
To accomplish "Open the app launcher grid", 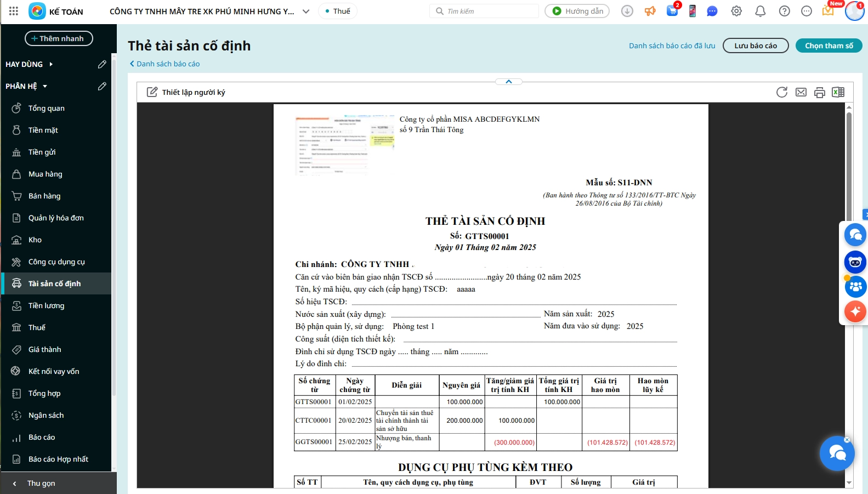I will (x=14, y=11).
